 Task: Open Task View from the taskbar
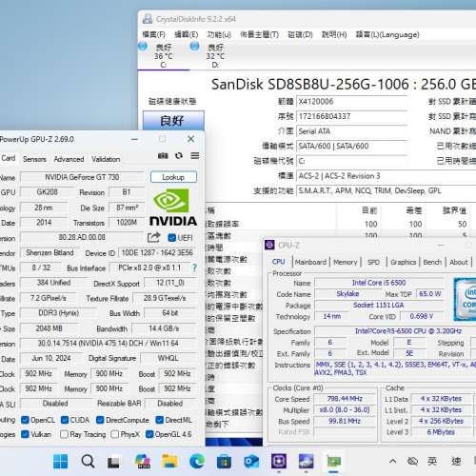(x=113, y=462)
